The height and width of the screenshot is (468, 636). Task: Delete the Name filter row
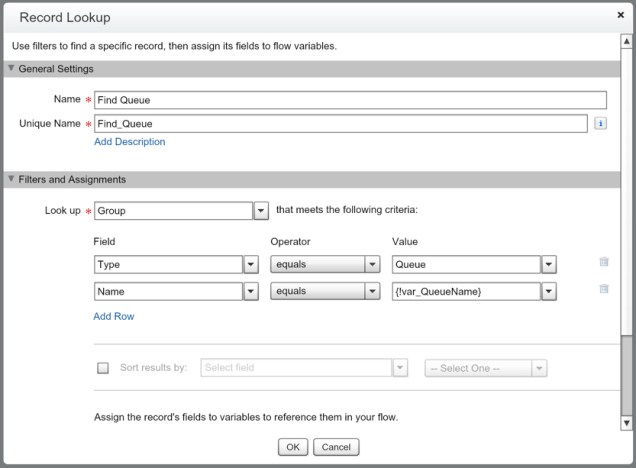click(x=603, y=290)
